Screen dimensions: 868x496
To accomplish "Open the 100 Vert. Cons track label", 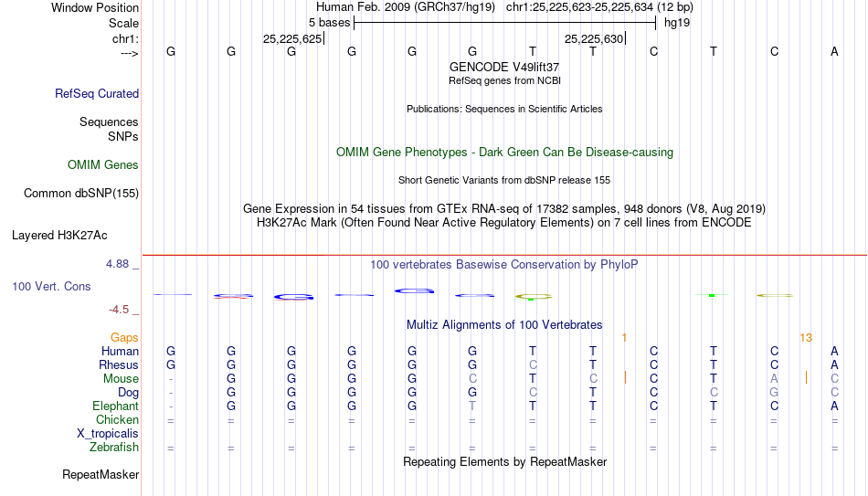I will (x=51, y=286).
